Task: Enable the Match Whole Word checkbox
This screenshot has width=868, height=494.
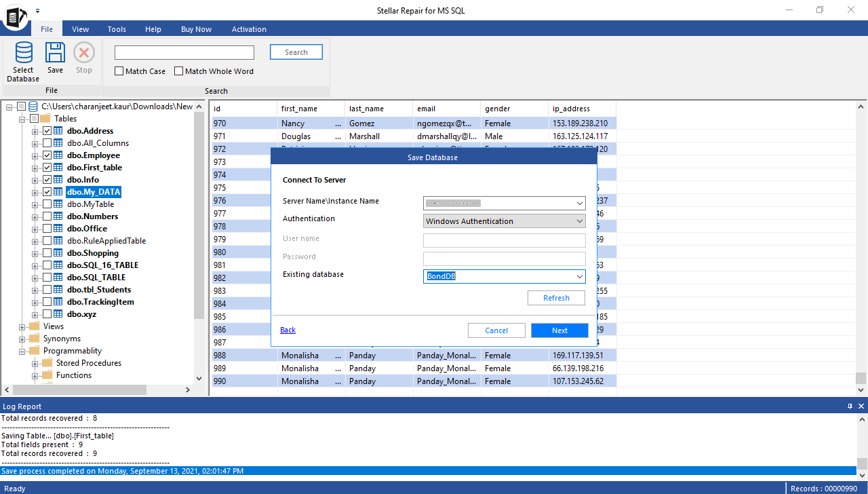Action: click(x=179, y=71)
